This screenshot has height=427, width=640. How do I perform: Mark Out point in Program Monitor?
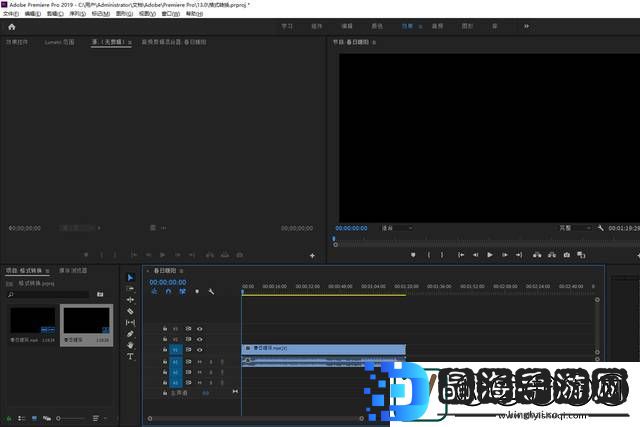(x=442, y=255)
